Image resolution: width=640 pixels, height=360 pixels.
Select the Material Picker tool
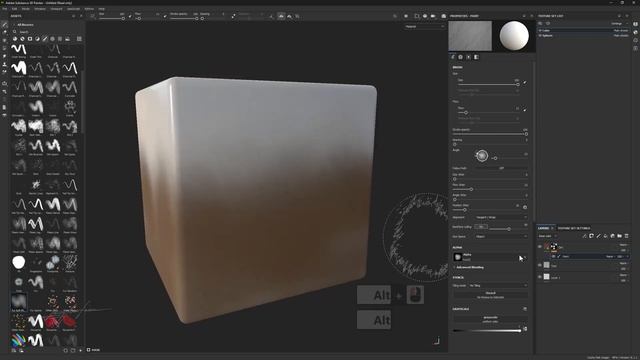point(4,72)
